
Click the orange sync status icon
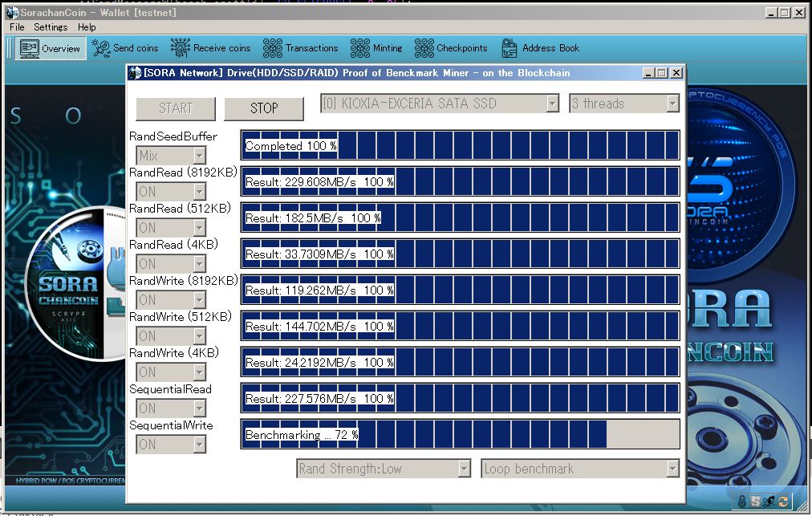(782, 501)
